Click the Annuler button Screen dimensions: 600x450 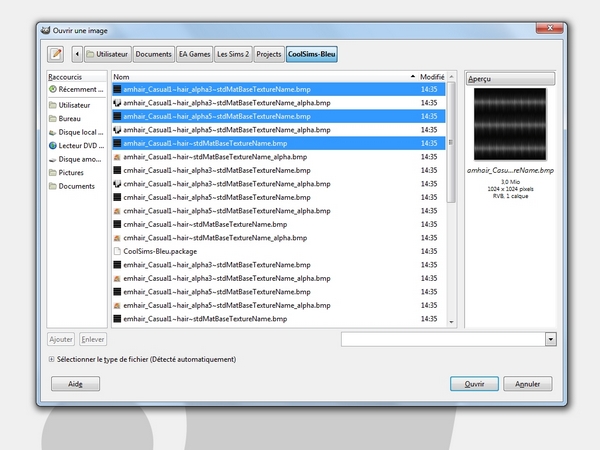(528, 384)
